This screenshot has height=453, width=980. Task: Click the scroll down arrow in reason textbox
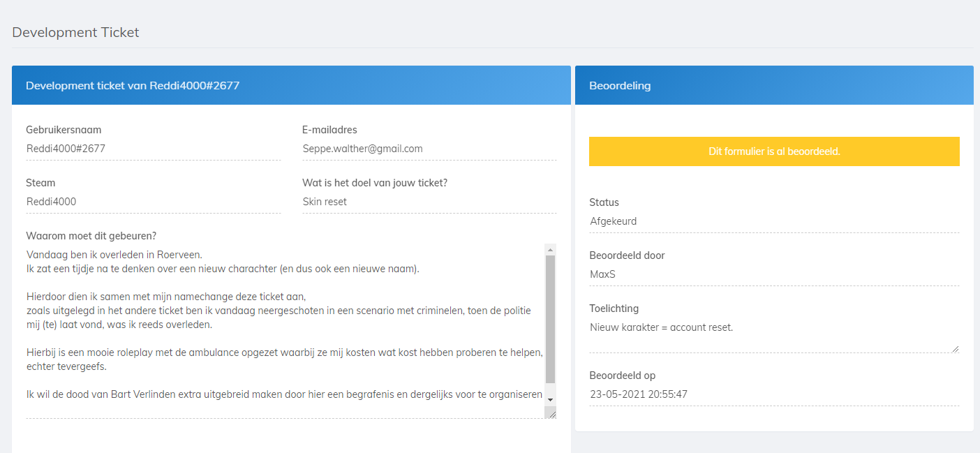click(x=550, y=399)
